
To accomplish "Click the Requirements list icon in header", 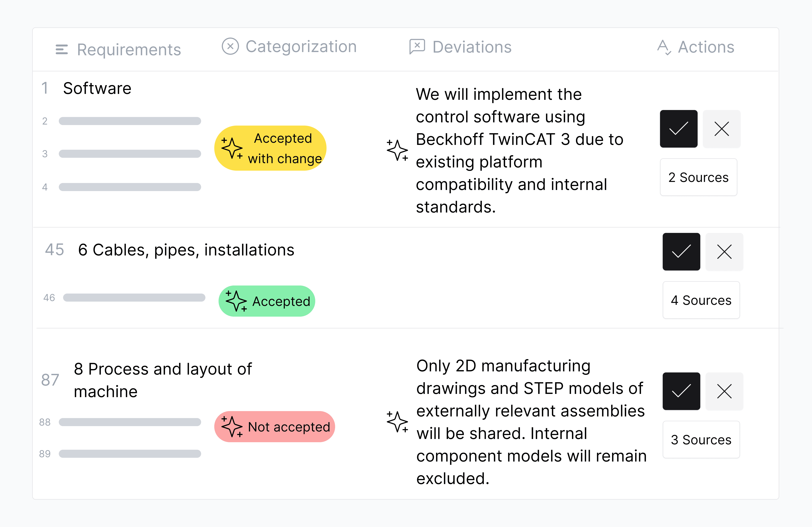I will point(62,50).
